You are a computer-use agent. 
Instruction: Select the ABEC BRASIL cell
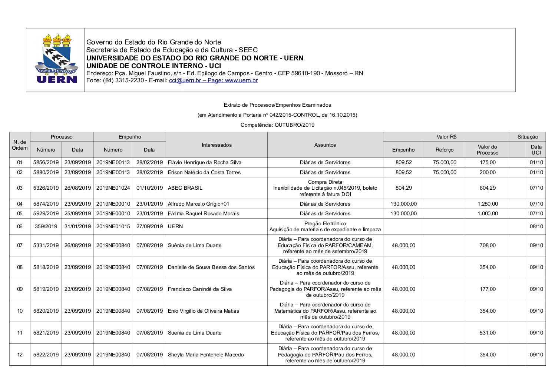coord(185,188)
